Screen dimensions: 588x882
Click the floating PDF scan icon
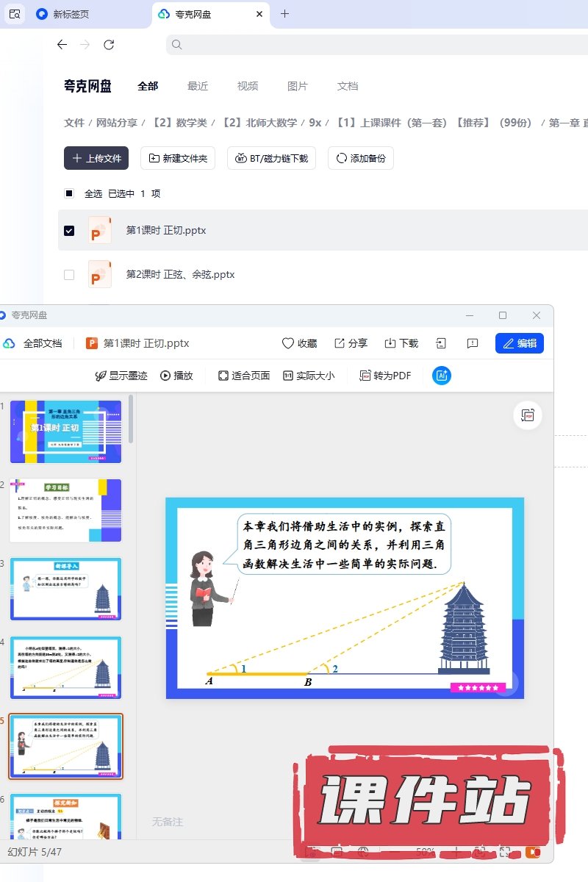click(528, 416)
